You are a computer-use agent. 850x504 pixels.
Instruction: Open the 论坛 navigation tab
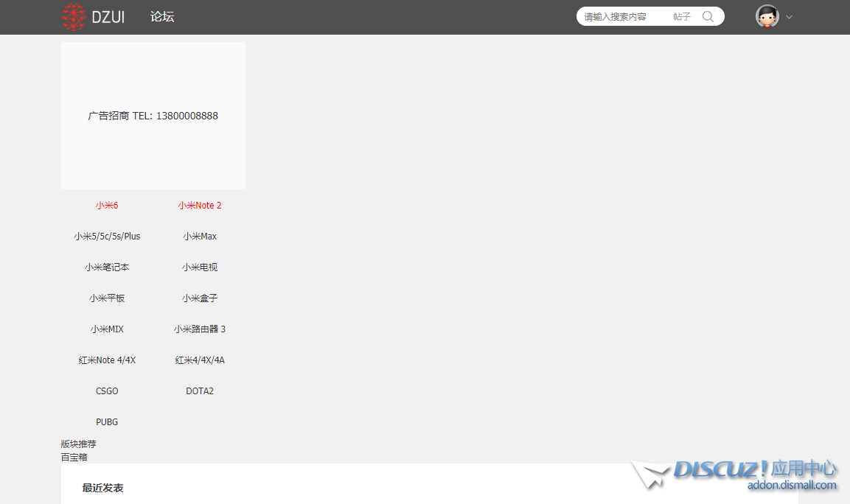point(162,17)
